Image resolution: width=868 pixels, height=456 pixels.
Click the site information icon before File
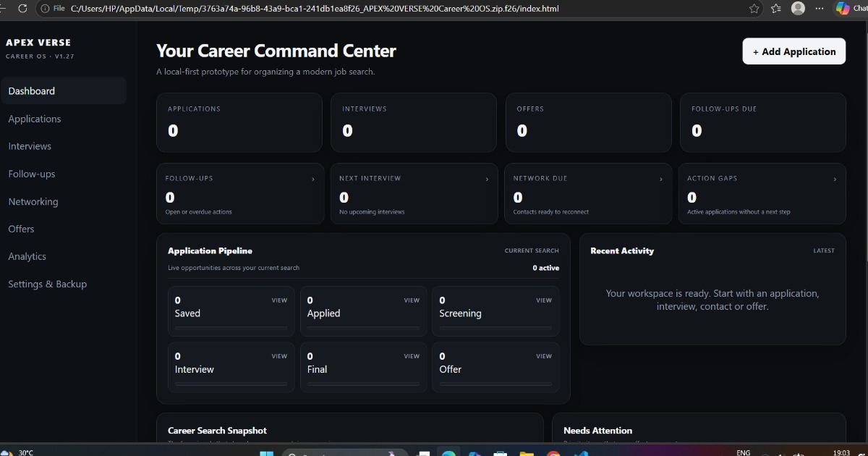click(x=46, y=9)
